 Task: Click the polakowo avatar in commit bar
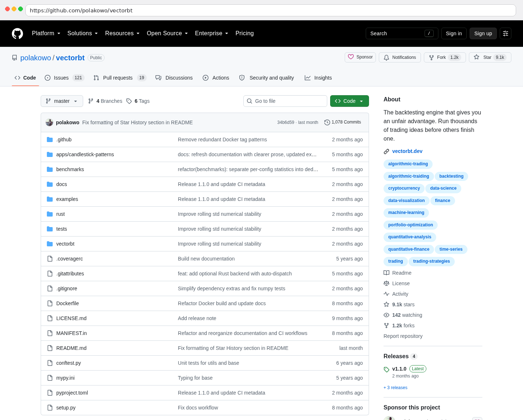pos(49,122)
